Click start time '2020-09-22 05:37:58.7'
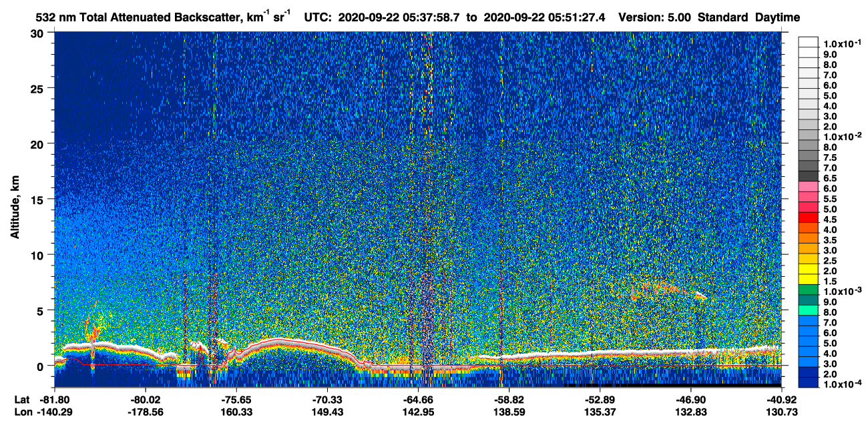 pyautogui.click(x=399, y=17)
